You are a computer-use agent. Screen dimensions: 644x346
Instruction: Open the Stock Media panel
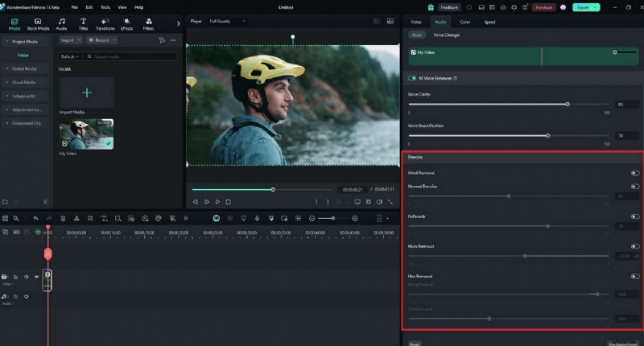38,24
